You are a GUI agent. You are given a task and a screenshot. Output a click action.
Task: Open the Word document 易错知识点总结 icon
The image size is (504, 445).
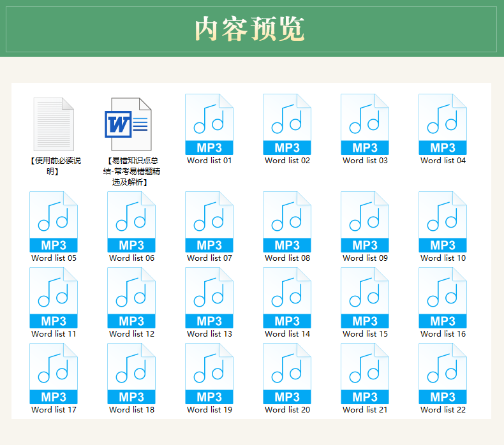pos(128,124)
